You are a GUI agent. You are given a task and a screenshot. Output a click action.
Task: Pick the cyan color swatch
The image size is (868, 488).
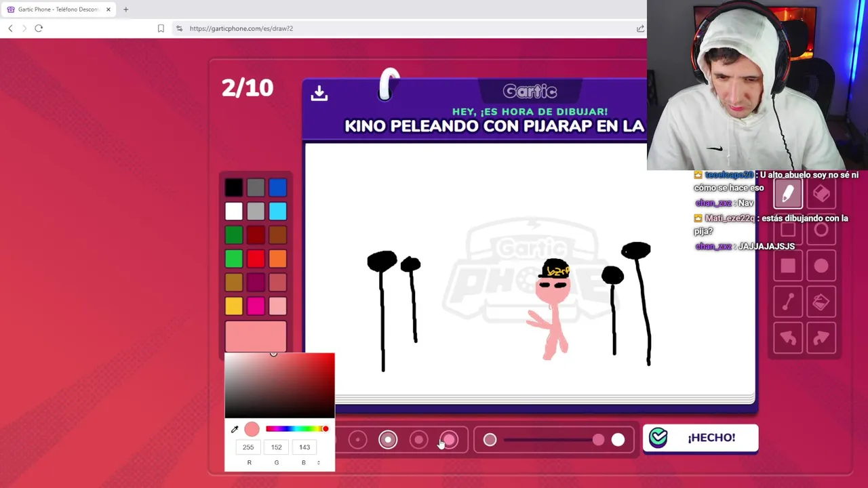click(x=277, y=211)
